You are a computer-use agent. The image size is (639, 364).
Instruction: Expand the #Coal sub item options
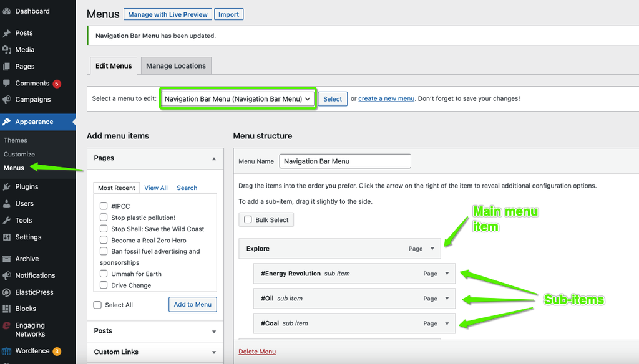click(447, 323)
